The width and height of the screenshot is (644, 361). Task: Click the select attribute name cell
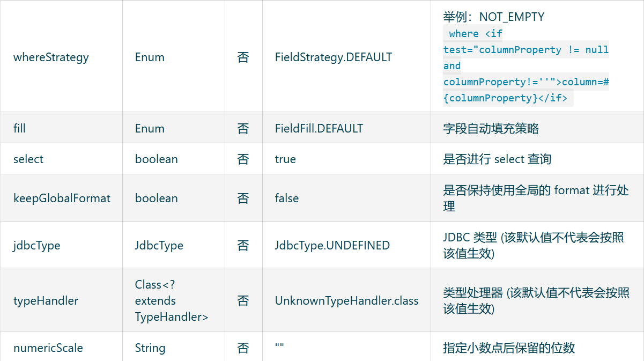[x=28, y=159]
